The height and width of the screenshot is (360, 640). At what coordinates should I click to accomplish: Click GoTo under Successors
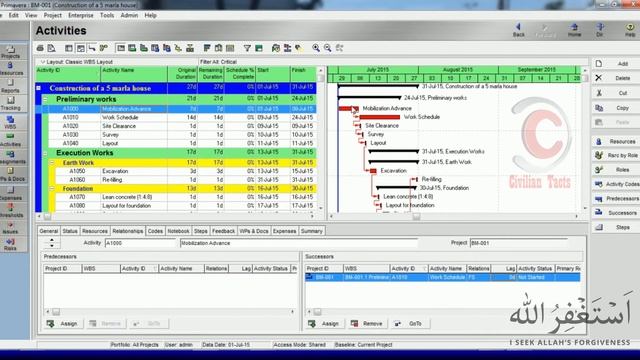tap(409, 324)
